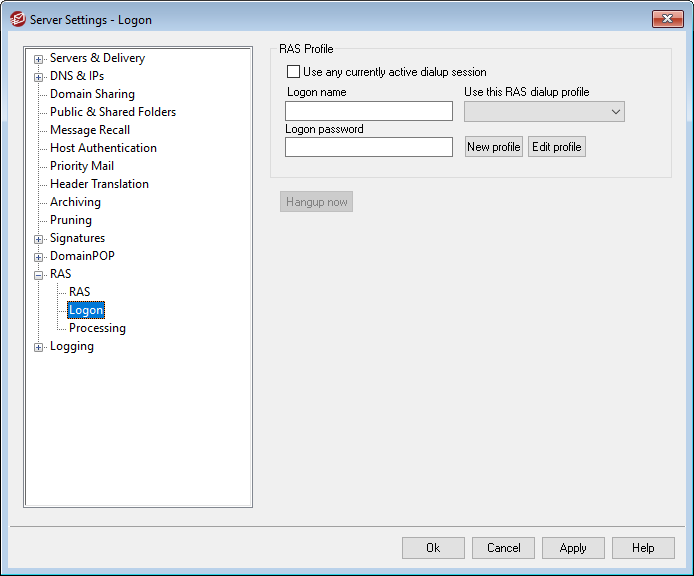
Task: Go to Message Recall settings
Action: (89, 130)
